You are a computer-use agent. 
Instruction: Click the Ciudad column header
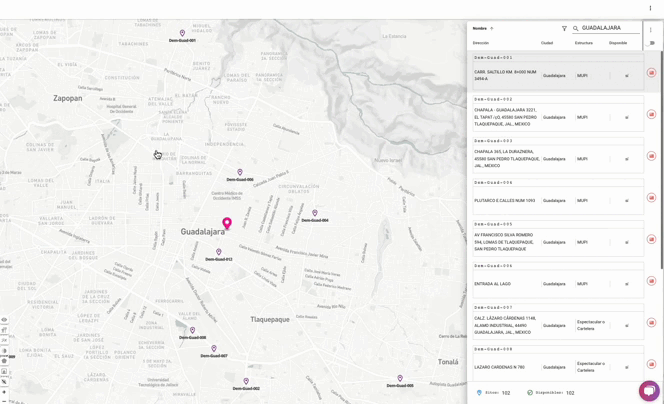point(547,43)
